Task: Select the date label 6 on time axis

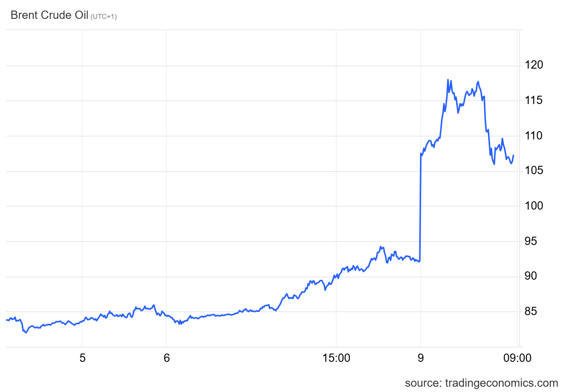Action: point(167,358)
